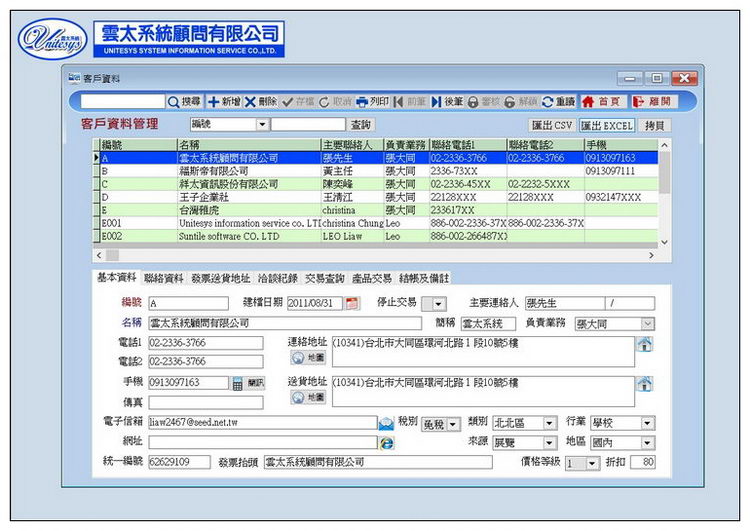The height and width of the screenshot is (531, 750).
Task: Select row Suntile software CO. LTD
Action: pos(375,236)
